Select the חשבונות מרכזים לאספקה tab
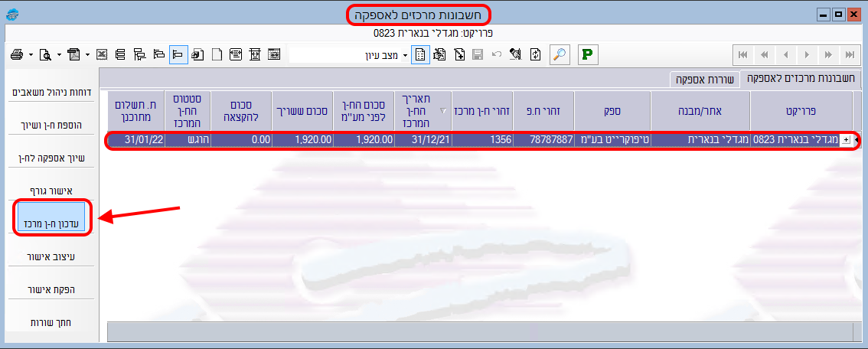This screenshot has width=868, height=349. 800,79
